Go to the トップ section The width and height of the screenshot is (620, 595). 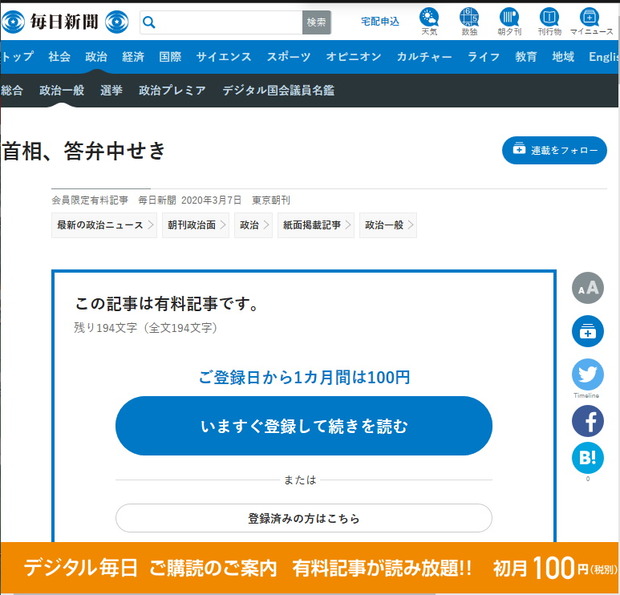coord(17,57)
